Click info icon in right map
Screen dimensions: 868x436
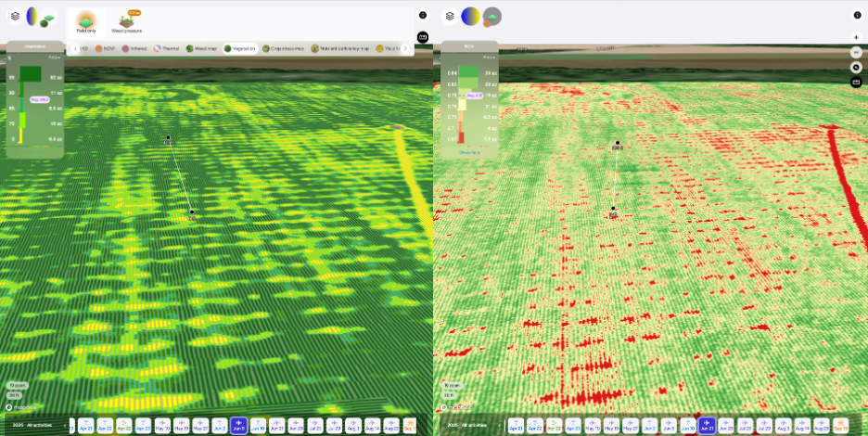[x=856, y=16]
